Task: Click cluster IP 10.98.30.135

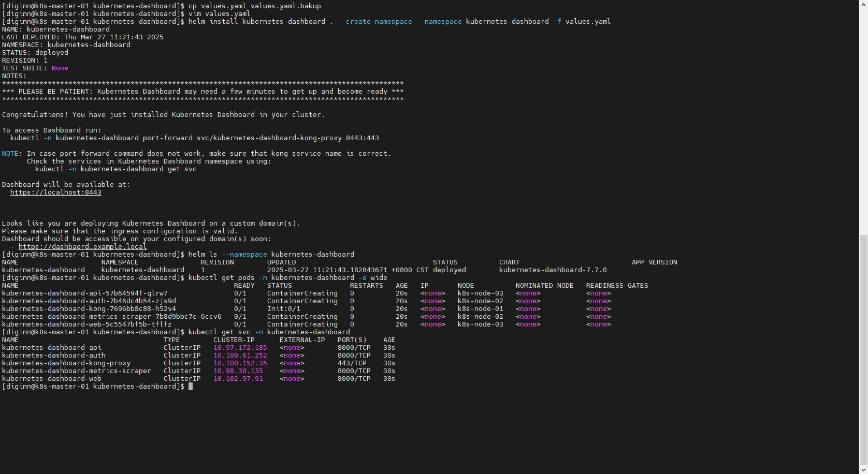Action: [x=238, y=371]
